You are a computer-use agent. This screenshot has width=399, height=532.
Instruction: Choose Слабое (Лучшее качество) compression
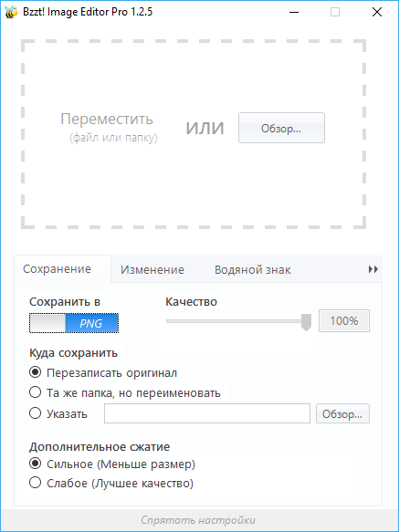click(111, 483)
